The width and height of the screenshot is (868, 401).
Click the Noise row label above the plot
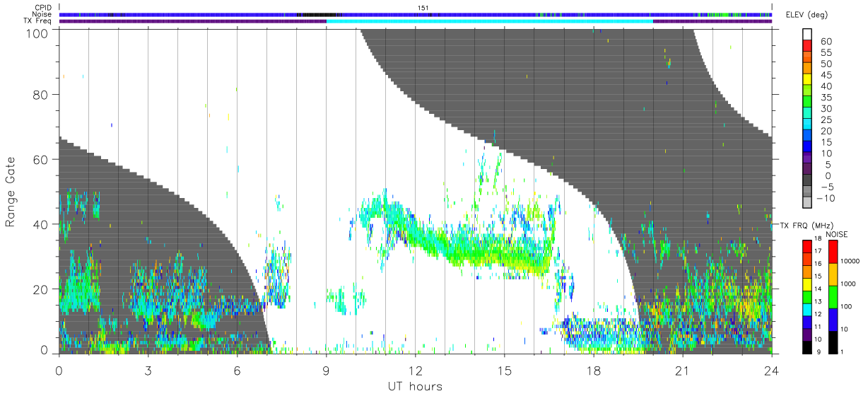[x=42, y=14]
